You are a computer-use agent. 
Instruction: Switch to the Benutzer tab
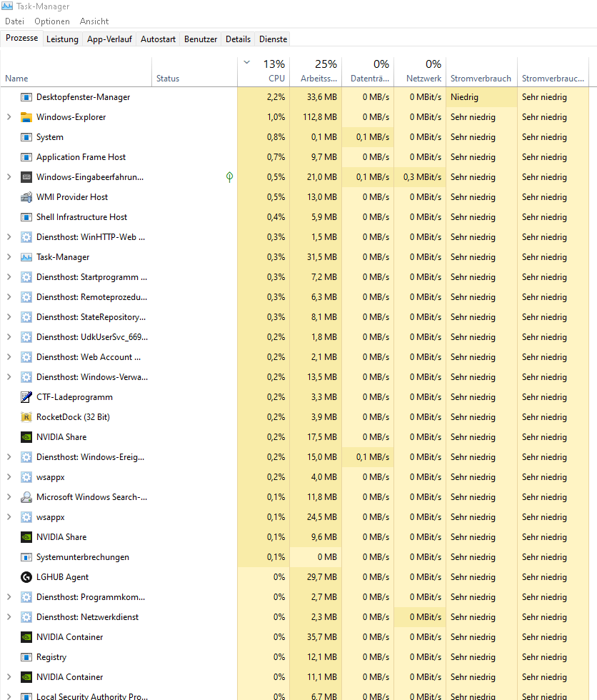click(x=201, y=39)
